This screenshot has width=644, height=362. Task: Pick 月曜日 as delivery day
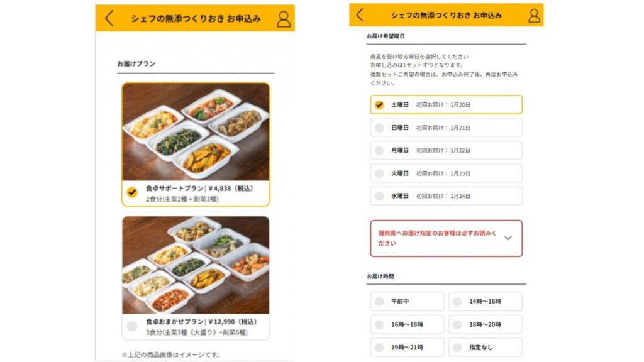(446, 150)
